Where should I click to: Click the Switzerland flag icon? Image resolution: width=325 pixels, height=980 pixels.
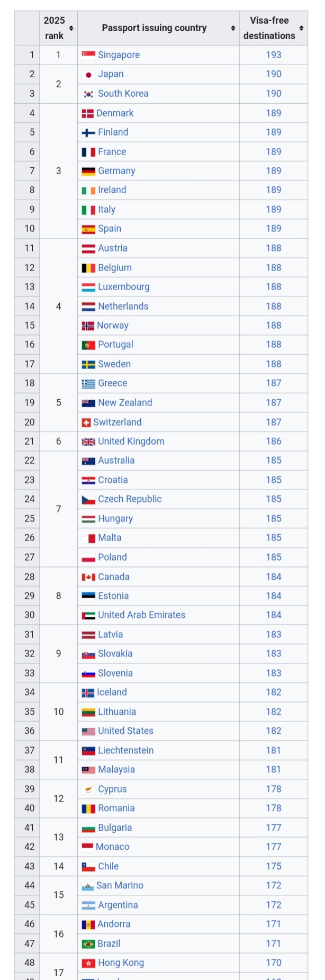[x=86, y=422]
